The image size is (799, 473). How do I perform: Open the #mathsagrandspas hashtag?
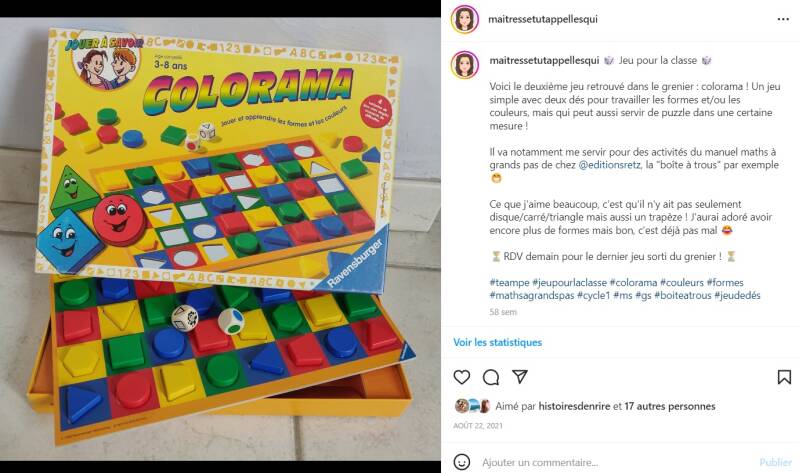click(532, 296)
